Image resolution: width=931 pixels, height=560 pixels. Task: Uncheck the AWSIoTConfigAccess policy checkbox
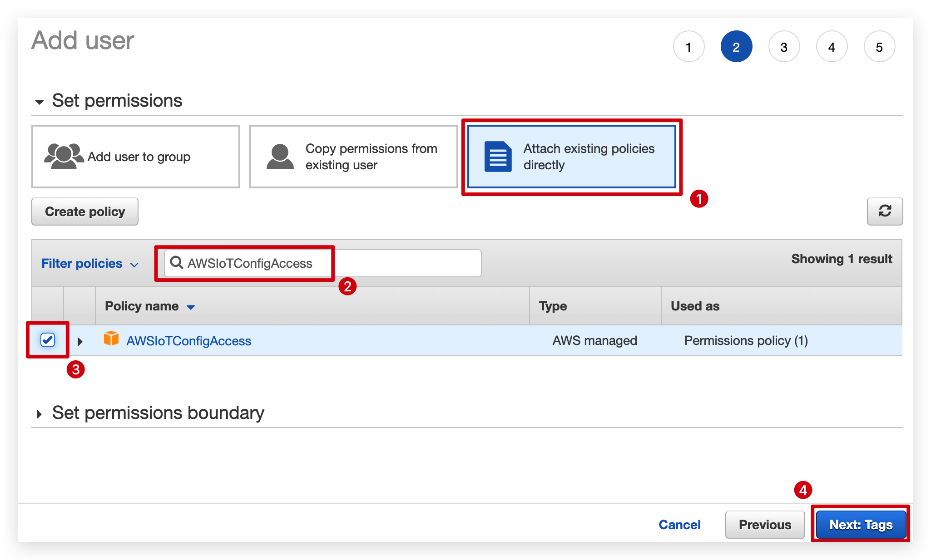pyautogui.click(x=48, y=340)
